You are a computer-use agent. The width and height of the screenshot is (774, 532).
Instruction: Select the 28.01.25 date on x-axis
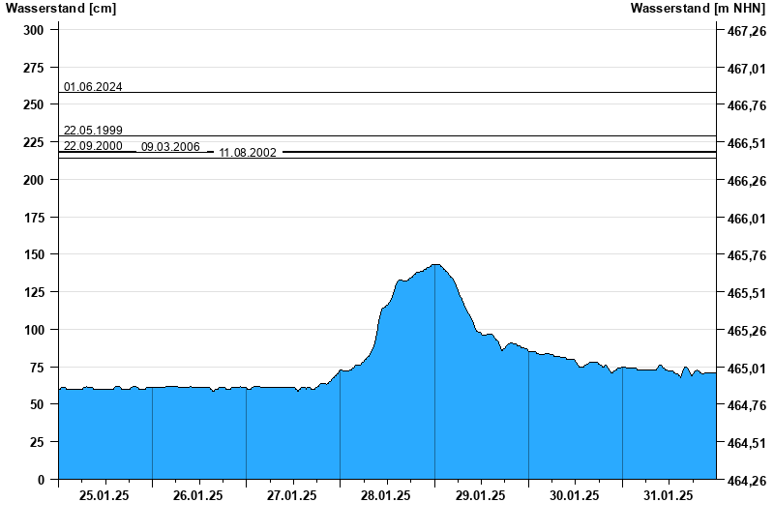click(386, 495)
